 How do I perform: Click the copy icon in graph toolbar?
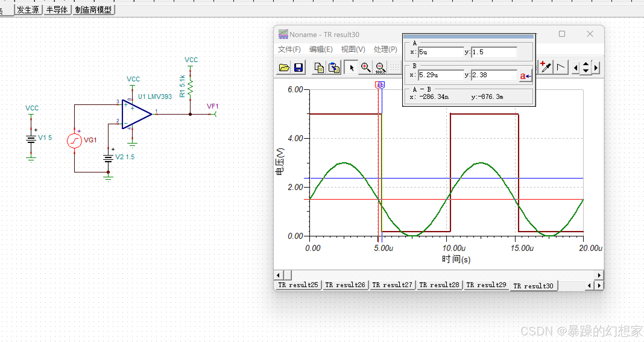319,68
